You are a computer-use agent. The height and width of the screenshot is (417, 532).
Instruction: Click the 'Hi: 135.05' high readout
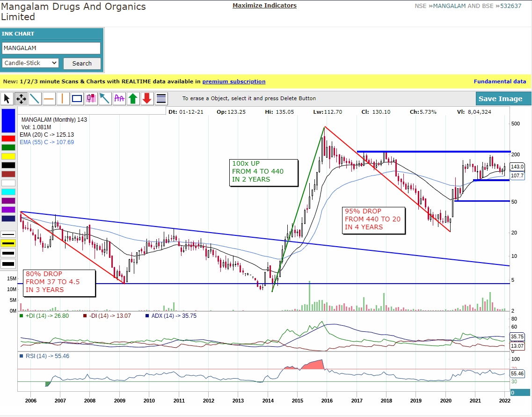coord(280,112)
